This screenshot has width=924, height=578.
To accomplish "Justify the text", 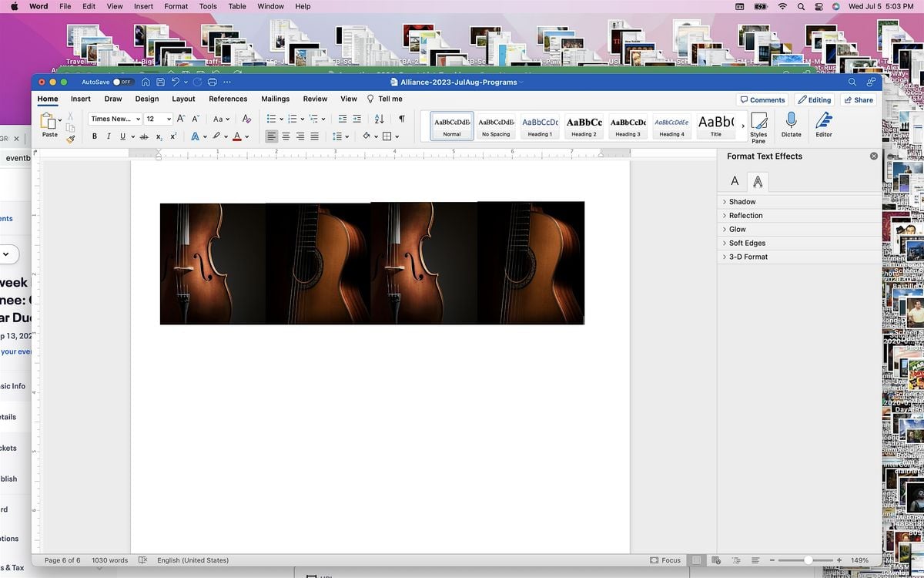I will point(314,136).
